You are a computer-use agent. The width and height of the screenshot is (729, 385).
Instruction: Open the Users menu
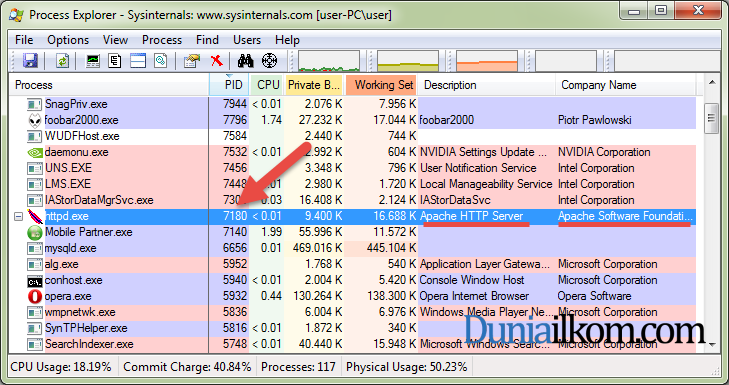[x=247, y=40]
